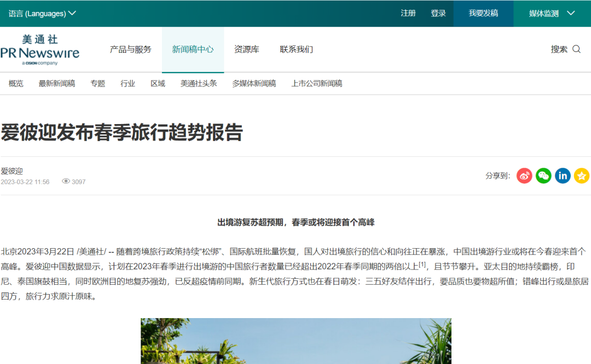Open search with the magnifier icon
This screenshot has width=591, height=364.
(576, 49)
